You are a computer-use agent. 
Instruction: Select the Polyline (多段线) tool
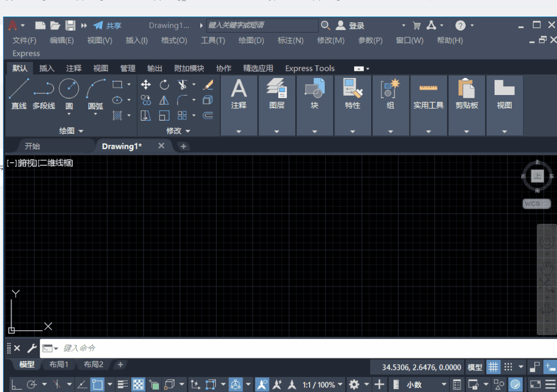[x=44, y=94]
